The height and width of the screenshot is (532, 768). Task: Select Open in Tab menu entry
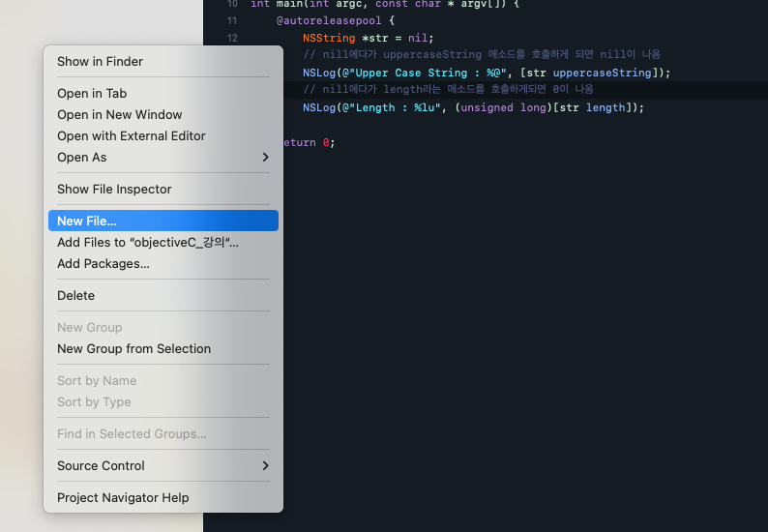coord(163,93)
